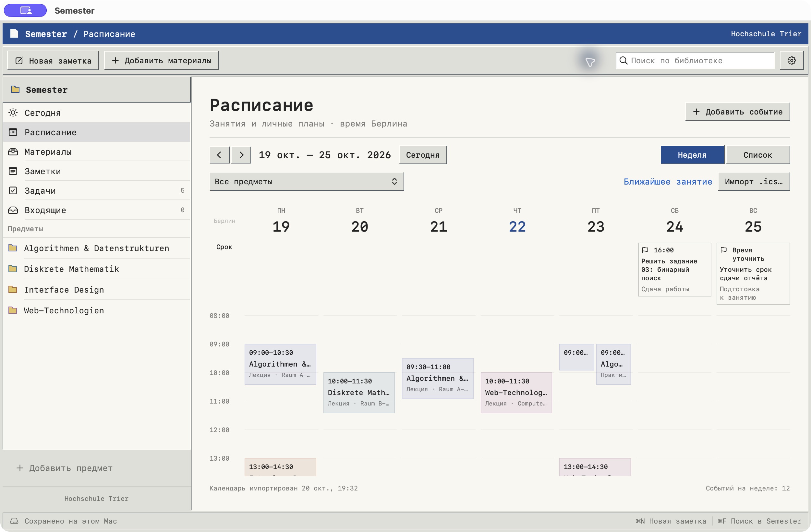This screenshot has height=532, width=811.
Task: Click the folder icon for Algorithmen & Datenstrukturen
Action: [13, 248]
